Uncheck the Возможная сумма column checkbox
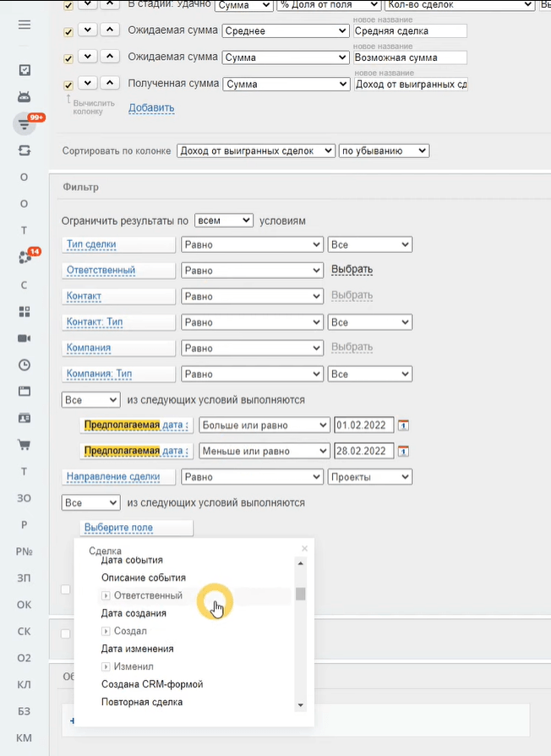 (68, 59)
